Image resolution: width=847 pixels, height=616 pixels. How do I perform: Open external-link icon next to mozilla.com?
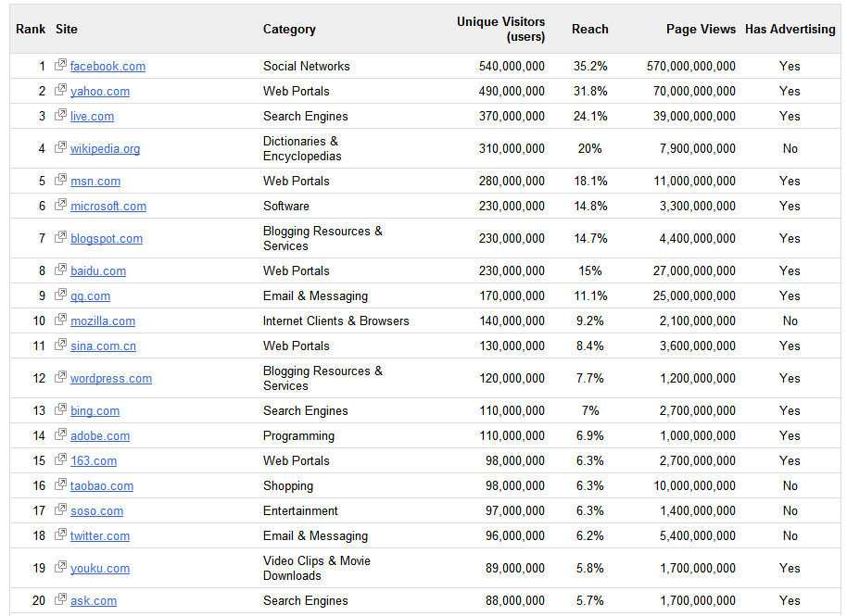(60, 320)
